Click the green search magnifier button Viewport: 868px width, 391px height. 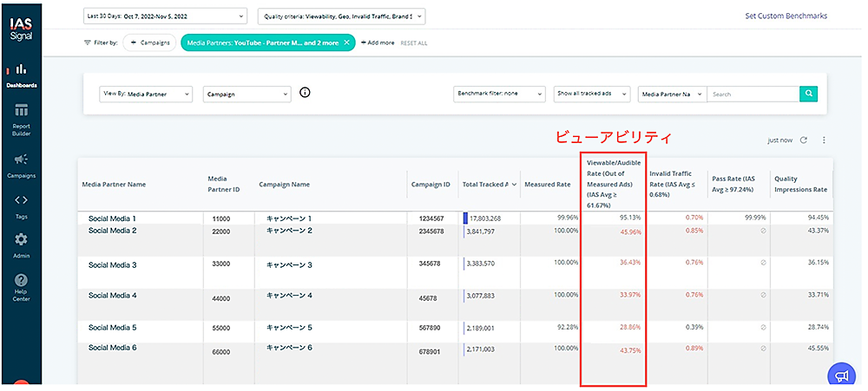808,94
